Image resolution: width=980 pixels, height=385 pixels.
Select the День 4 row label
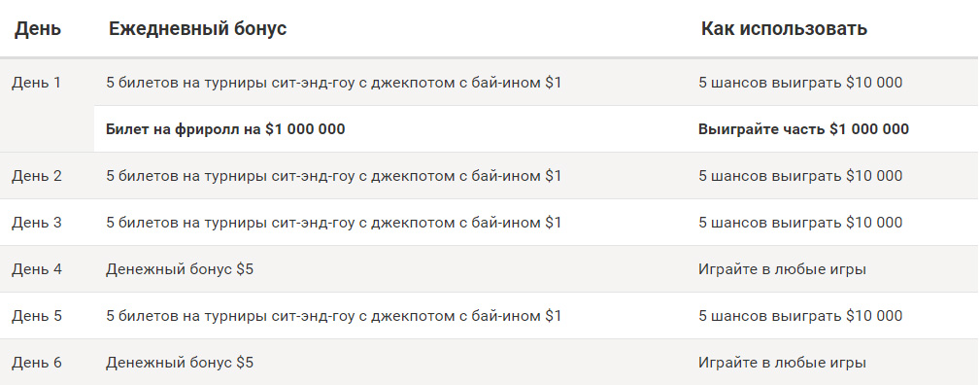(37, 269)
